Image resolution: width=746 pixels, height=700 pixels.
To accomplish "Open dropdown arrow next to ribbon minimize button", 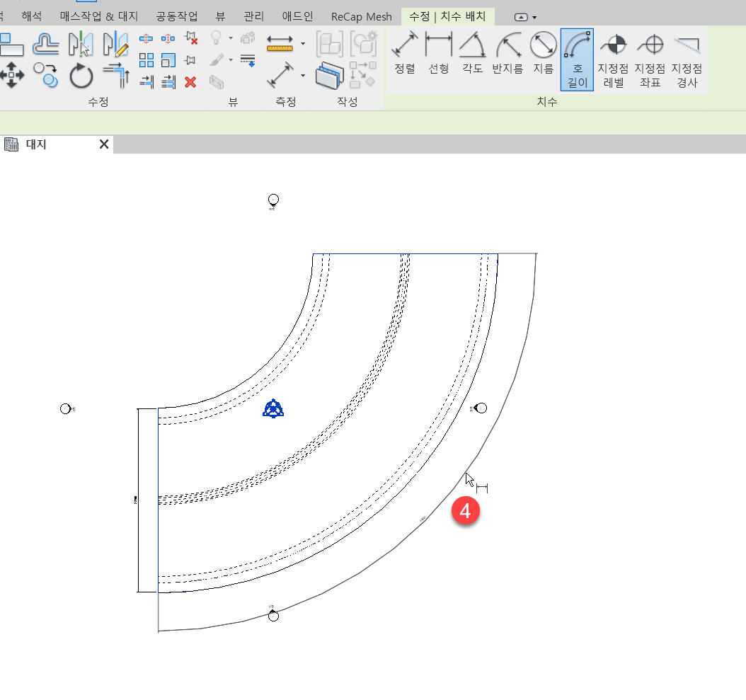I will click(534, 17).
